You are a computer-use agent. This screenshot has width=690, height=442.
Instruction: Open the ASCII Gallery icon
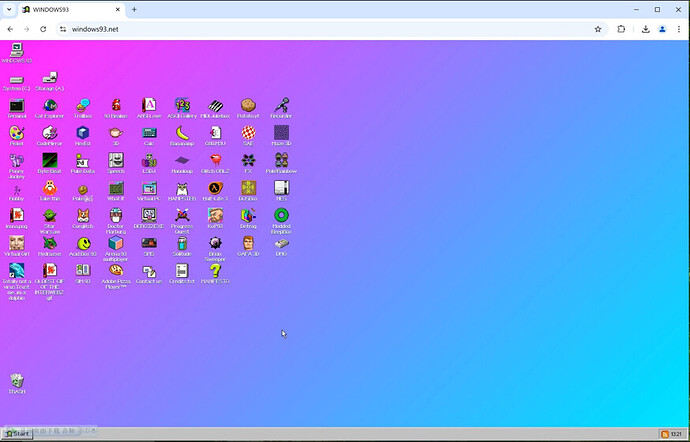click(182, 106)
